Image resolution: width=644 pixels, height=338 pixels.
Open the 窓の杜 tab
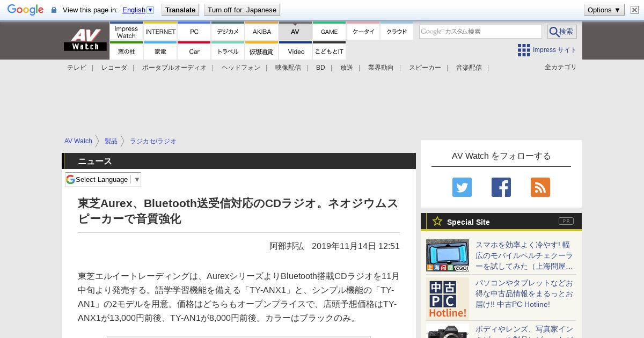126,51
